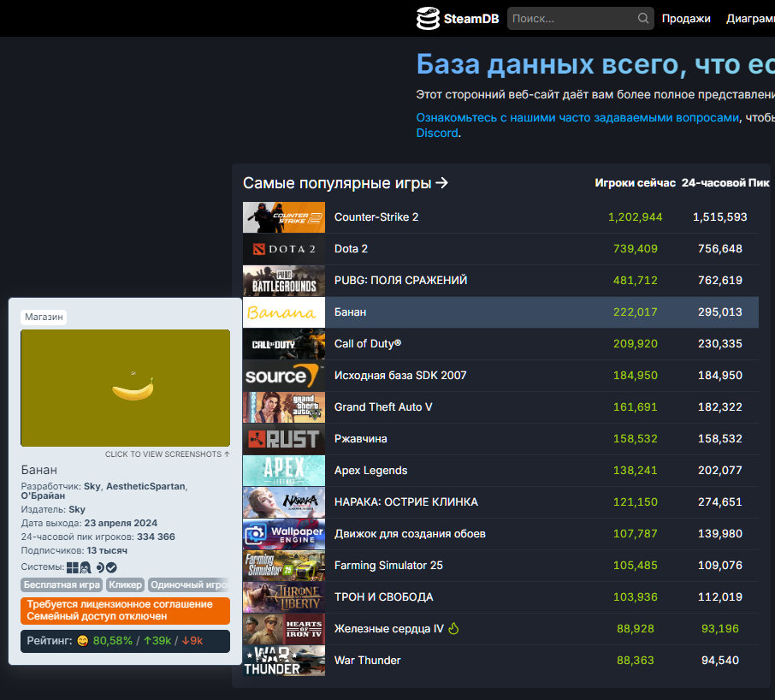The height and width of the screenshot is (700, 775).
Task: Click the green ↑39k upvotes count
Action: tap(157, 641)
